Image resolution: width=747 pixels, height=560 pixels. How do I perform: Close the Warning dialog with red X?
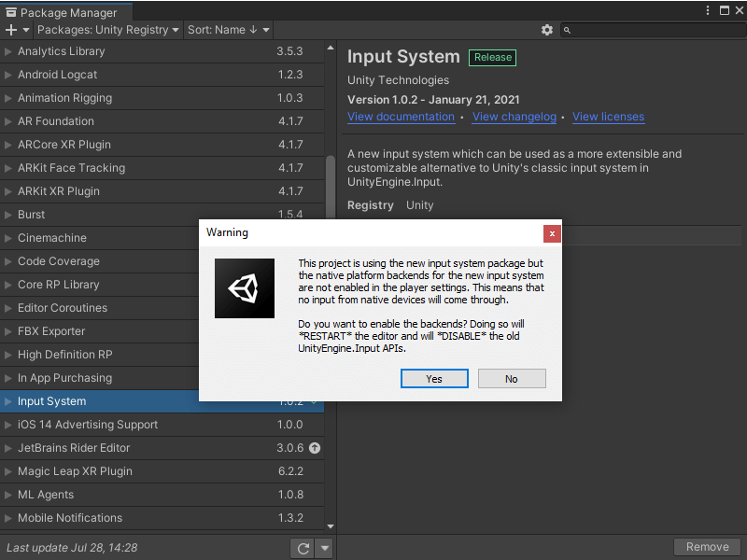click(x=552, y=232)
